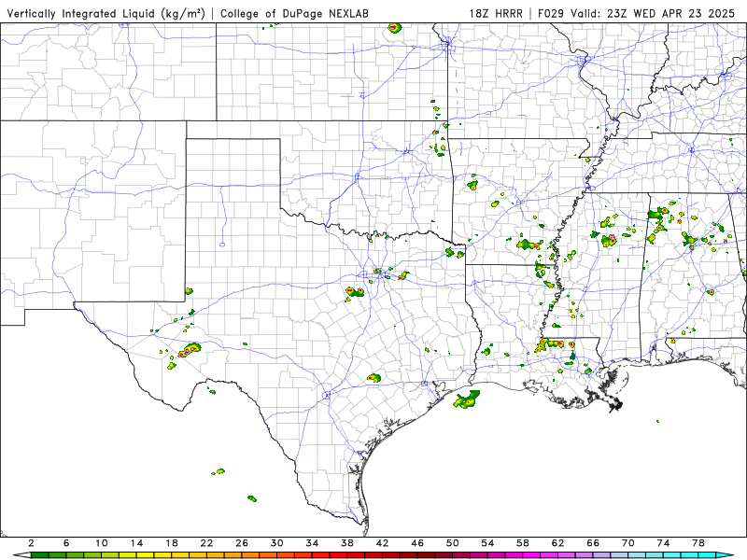The width and height of the screenshot is (747, 560).
Task: Click the "18Z HRRR" model run label
Action: (496, 13)
